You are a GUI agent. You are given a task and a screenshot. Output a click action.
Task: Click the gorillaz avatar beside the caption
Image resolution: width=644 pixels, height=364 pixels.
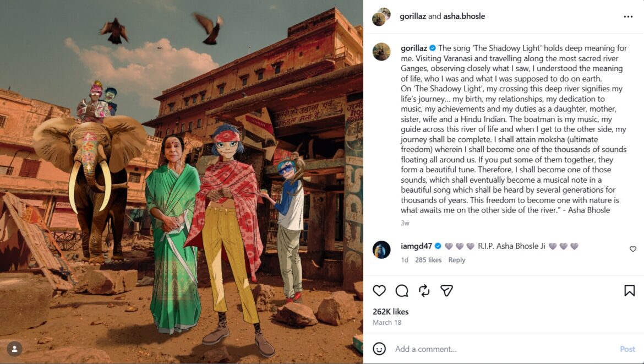pos(381,52)
